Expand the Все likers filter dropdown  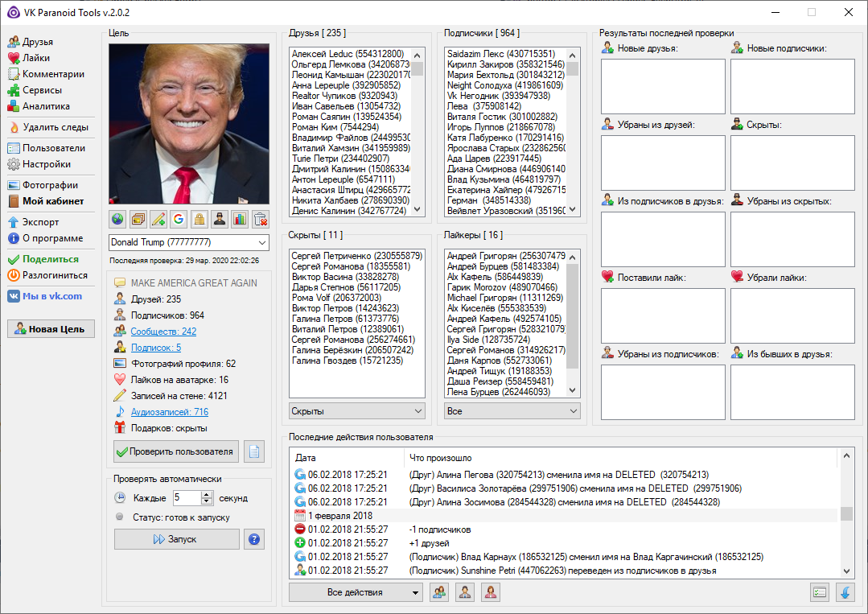[512, 411]
